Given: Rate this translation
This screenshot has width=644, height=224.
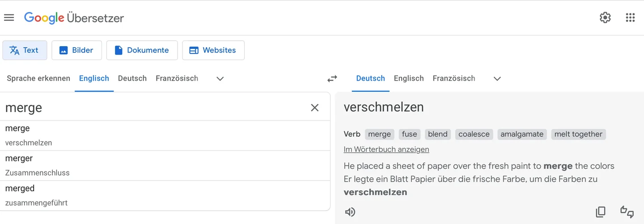Looking at the screenshot, I should pos(627,212).
